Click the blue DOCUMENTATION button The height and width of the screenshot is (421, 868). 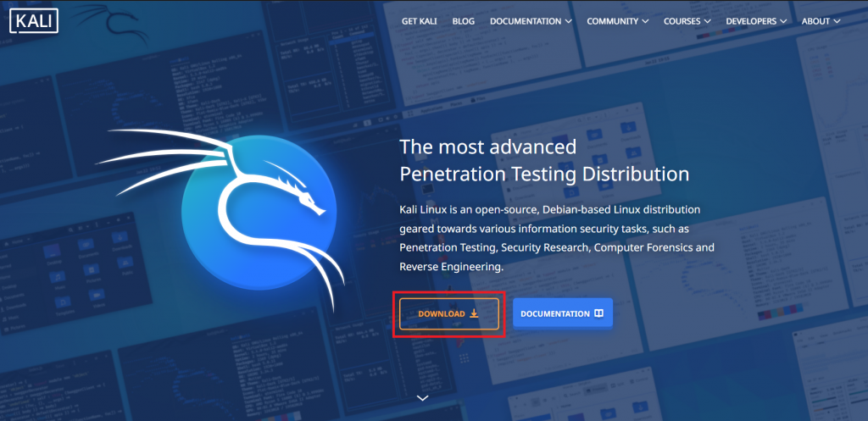563,313
